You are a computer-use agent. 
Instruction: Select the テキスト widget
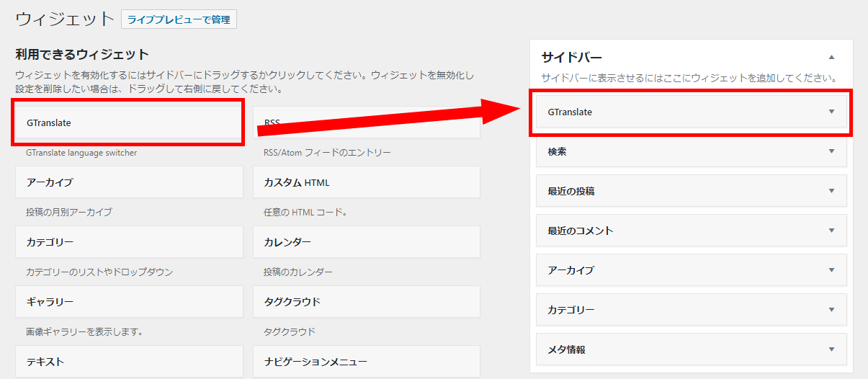[x=128, y=361]
